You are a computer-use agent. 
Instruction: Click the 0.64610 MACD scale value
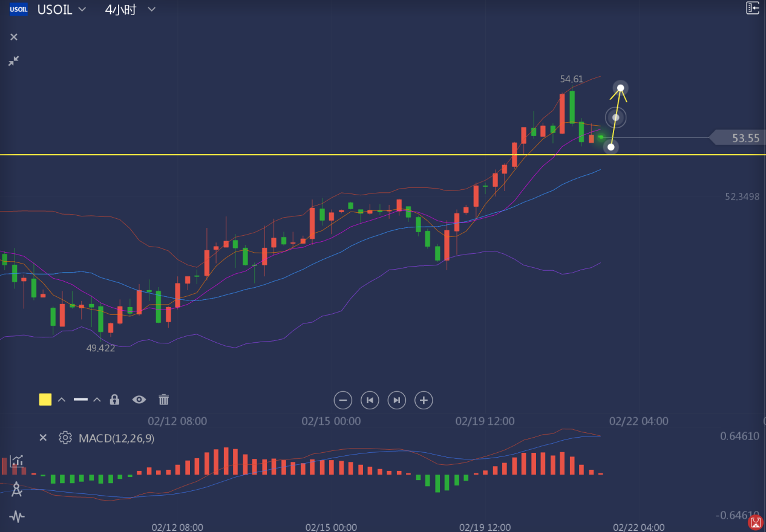739,436
